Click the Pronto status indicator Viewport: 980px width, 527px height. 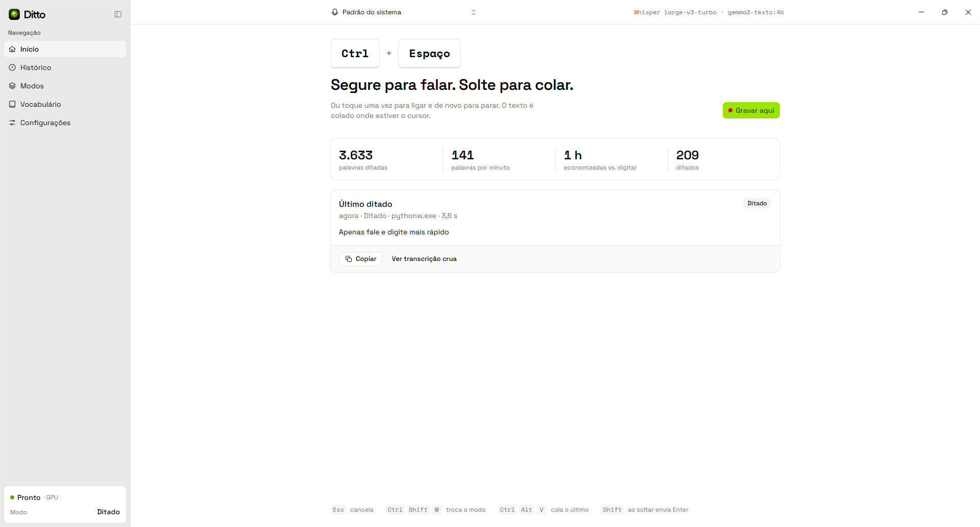pyautogui.click(x=34, y=497)
